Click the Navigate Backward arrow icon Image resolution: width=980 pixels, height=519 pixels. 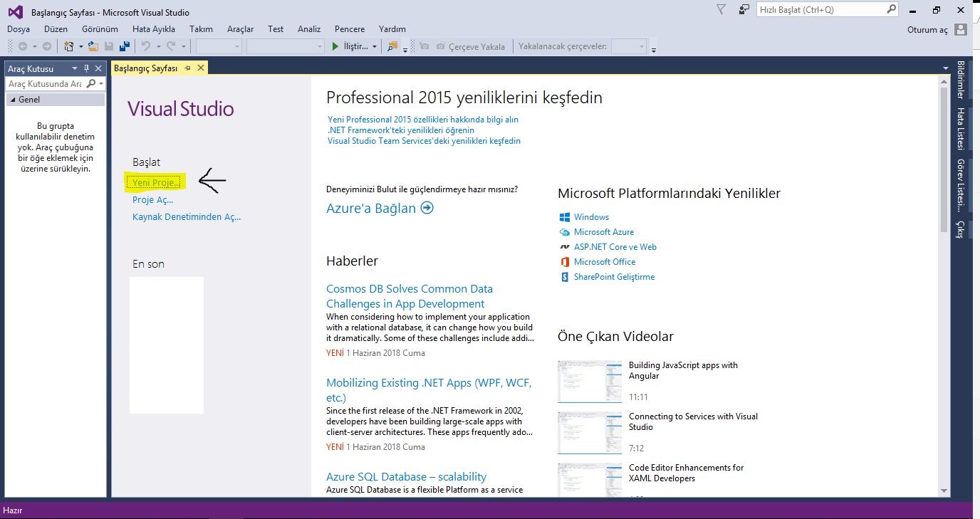23,46
